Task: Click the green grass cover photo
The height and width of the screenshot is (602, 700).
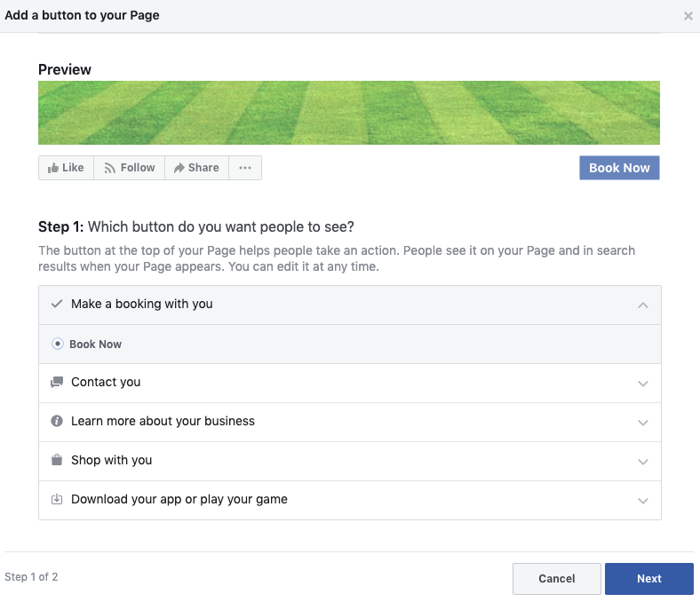Action: click(349, 113)
